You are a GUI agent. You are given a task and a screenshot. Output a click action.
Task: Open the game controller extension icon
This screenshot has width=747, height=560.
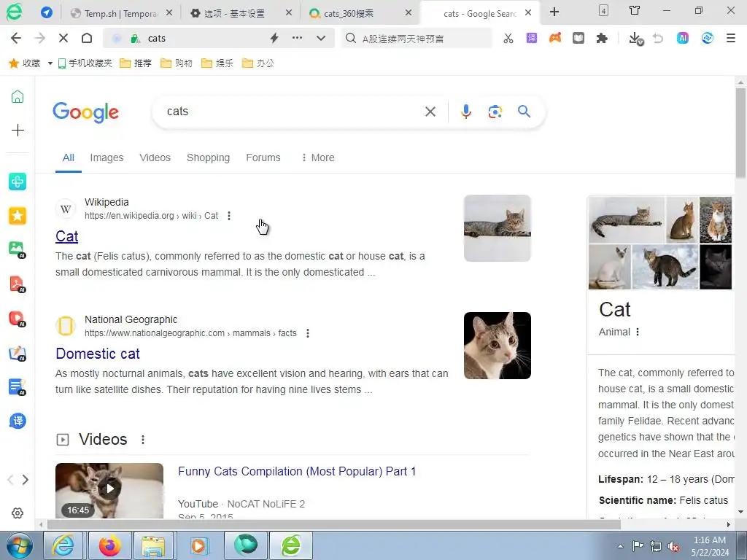tap(555, 38)
